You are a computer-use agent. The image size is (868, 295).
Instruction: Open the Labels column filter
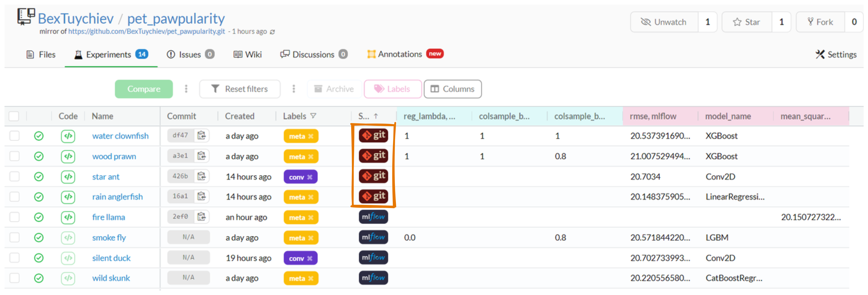coord(313,116)
